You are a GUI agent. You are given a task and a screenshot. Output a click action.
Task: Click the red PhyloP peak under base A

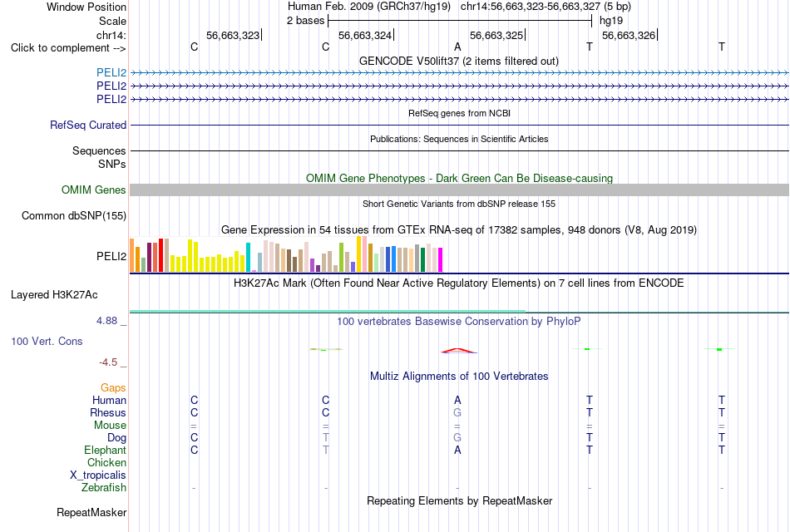coord(457,350)
